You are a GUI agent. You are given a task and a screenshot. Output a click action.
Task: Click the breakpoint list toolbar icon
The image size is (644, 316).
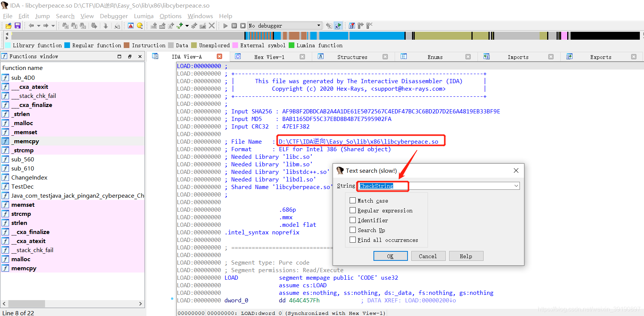[352, 26]
